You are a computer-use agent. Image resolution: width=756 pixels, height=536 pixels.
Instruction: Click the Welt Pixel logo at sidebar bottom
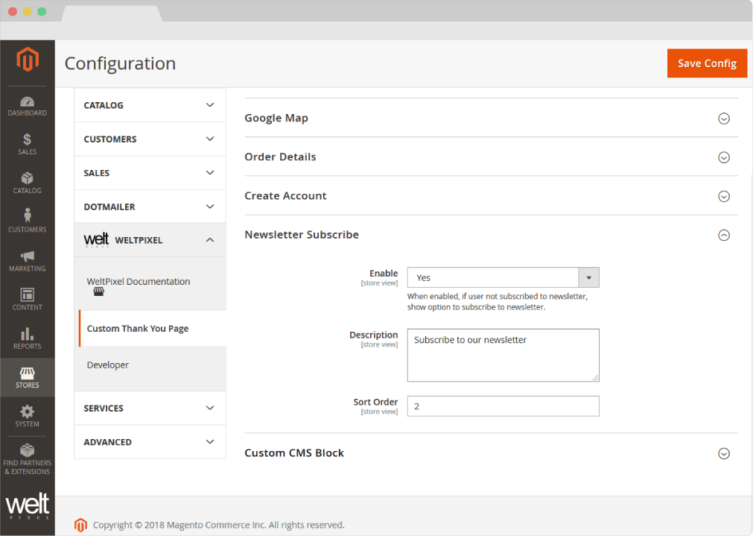coord(28,506)
